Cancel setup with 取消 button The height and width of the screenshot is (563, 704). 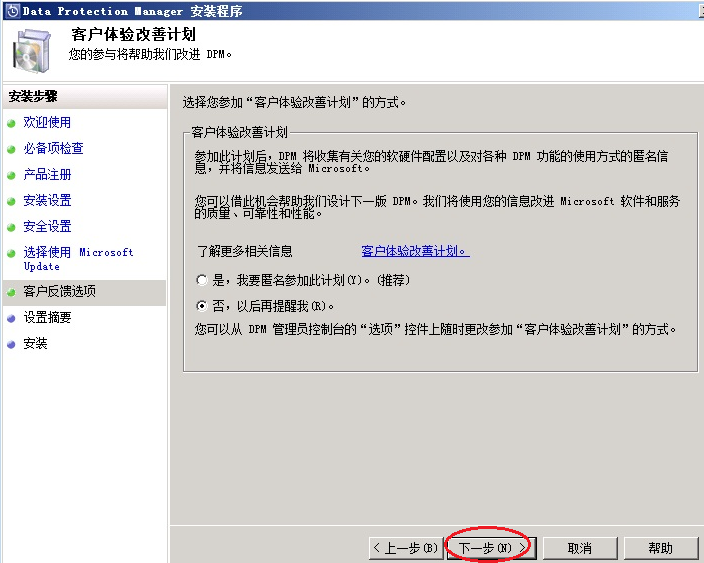tap(580, 548)
